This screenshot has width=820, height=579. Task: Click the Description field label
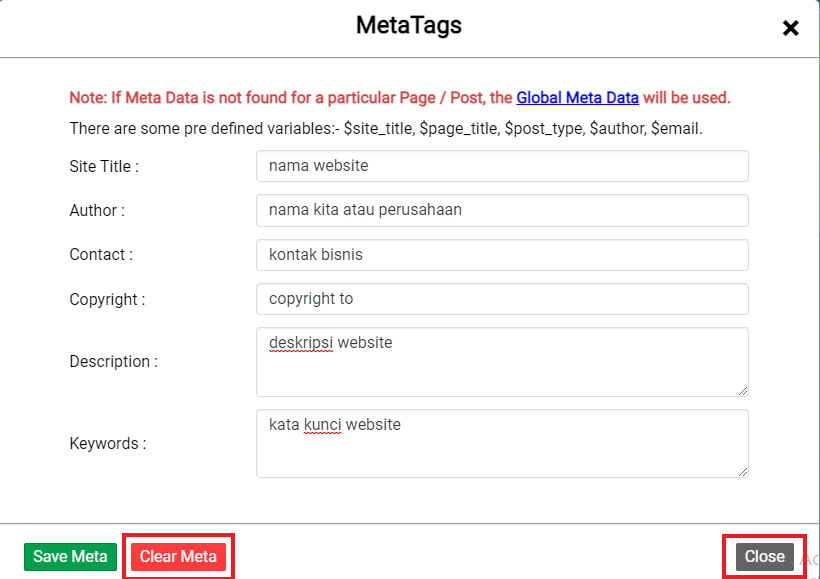tap(112, 362)
